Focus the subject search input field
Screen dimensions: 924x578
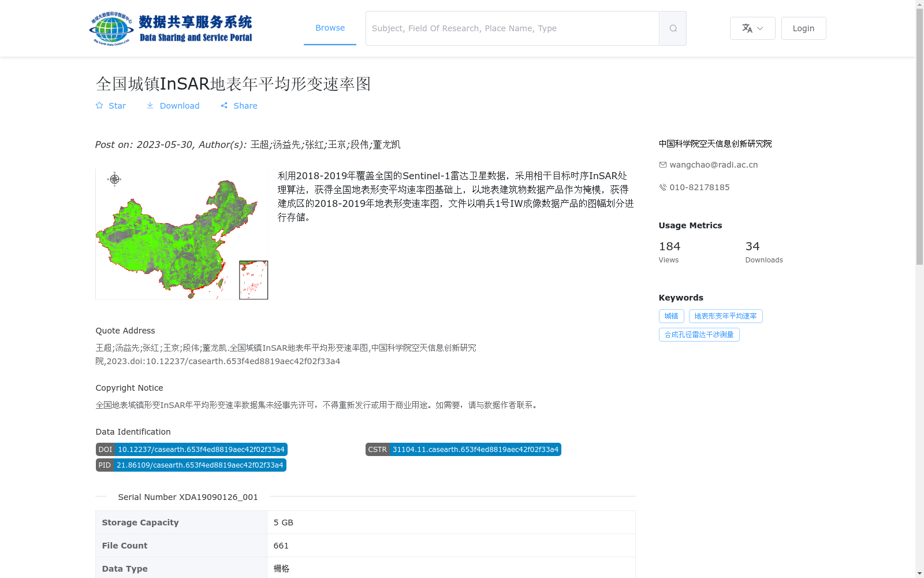click(x=512, y=28)
